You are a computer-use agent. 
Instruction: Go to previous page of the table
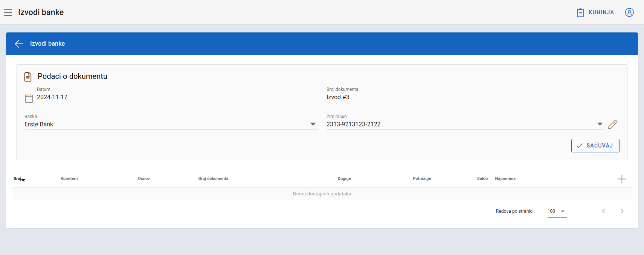pyautogui.click(x=603, y=211)
